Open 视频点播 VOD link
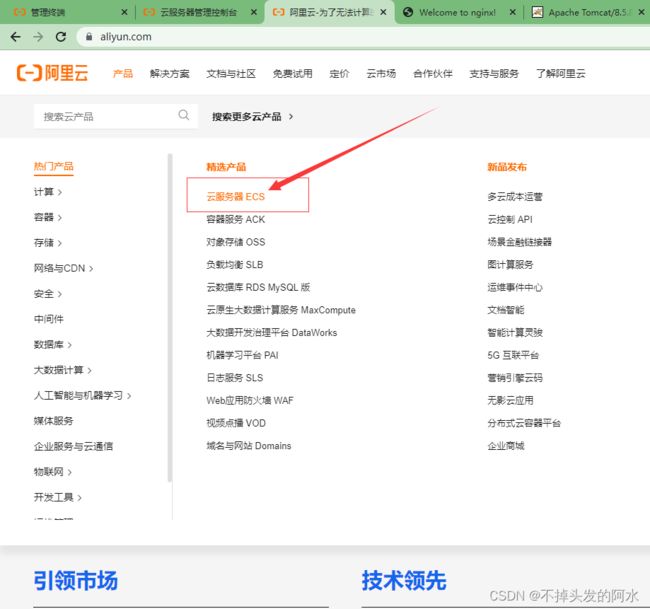Image resolution: width=650 pixels, height=609 pixels. point(236,423)
